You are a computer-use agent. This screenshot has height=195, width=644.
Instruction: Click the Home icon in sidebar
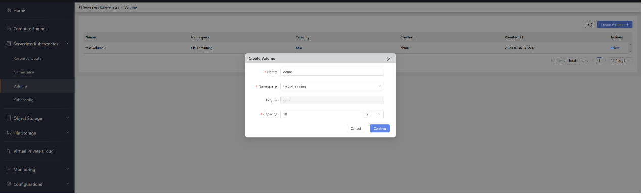9,11
